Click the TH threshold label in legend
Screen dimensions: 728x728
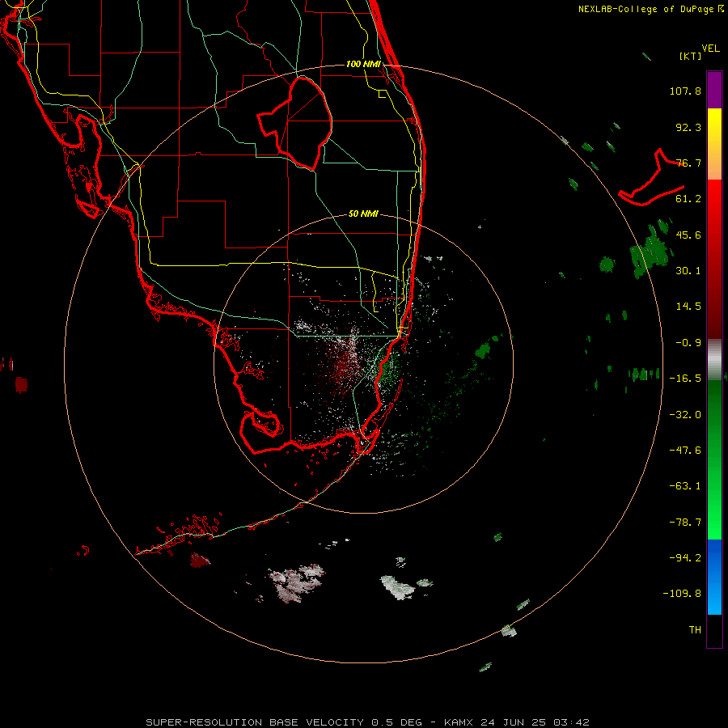pos(695,630)
